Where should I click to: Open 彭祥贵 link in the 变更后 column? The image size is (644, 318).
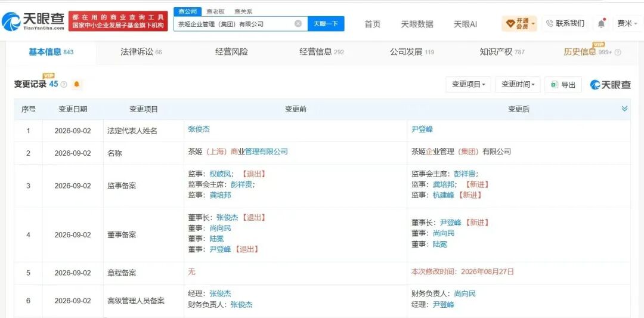pos(465,174)
